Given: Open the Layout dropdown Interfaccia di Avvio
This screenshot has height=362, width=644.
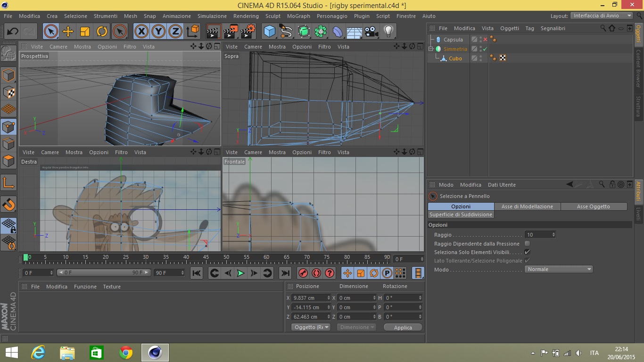Looking at the screenshot, I should point(602,16).
